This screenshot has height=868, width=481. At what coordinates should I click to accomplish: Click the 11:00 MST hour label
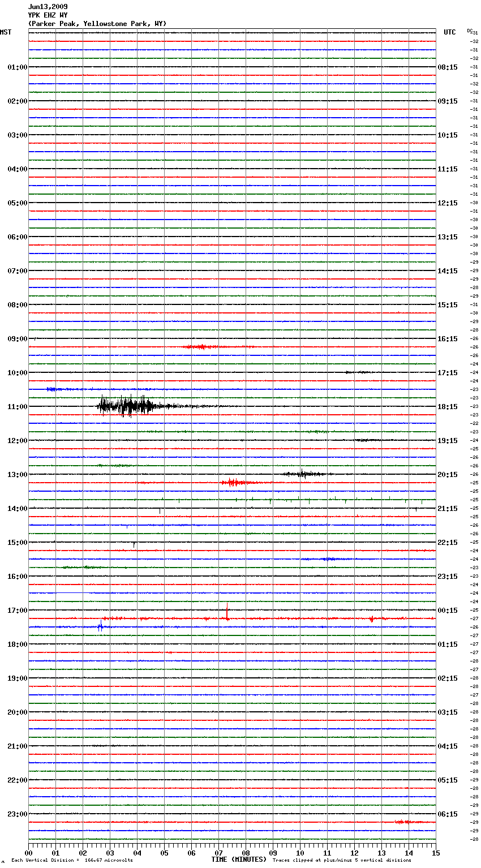18,407
